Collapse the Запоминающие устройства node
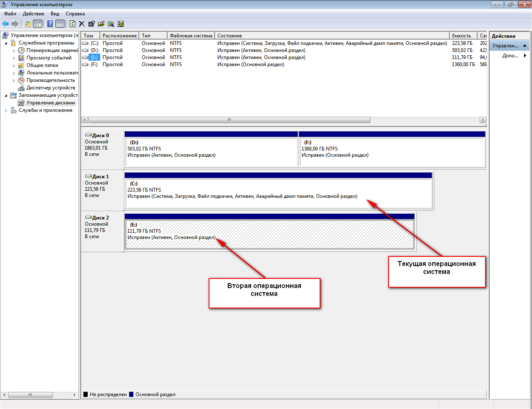 [x=6, y=96]
